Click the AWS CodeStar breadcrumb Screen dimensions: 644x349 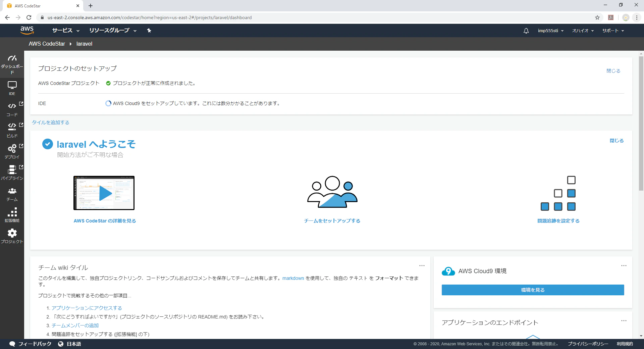tap(47, 44)
